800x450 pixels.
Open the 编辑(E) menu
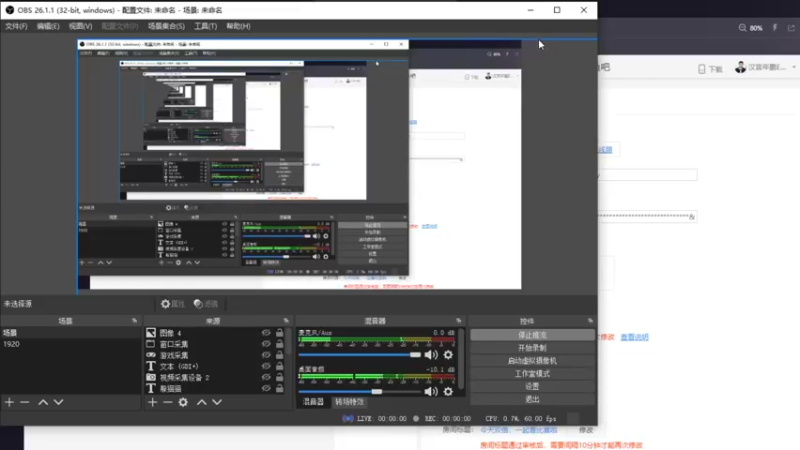coord(48,26)
